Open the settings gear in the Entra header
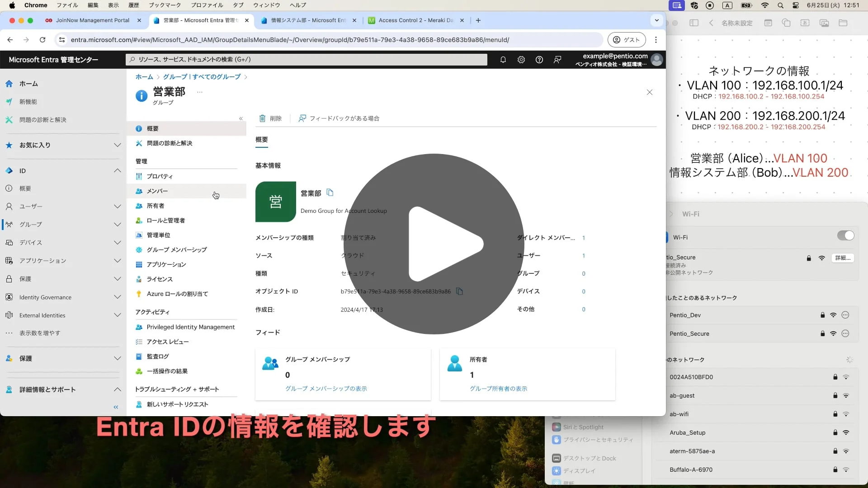 [521, 60]
